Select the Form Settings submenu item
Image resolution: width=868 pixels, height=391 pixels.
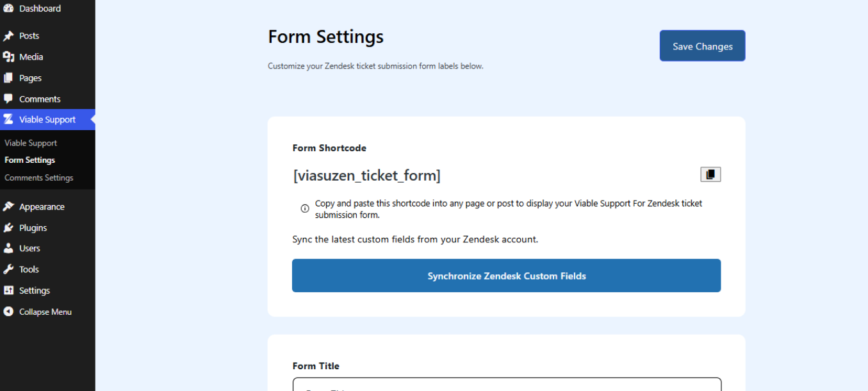click(x=29, y=160)
